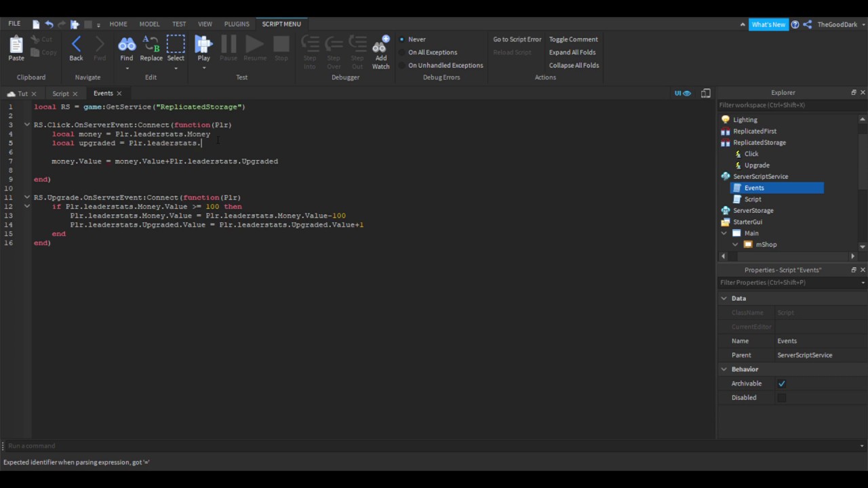Click the new file icon beside FILE
Viewport: 868px width, 488px height.
36,24
